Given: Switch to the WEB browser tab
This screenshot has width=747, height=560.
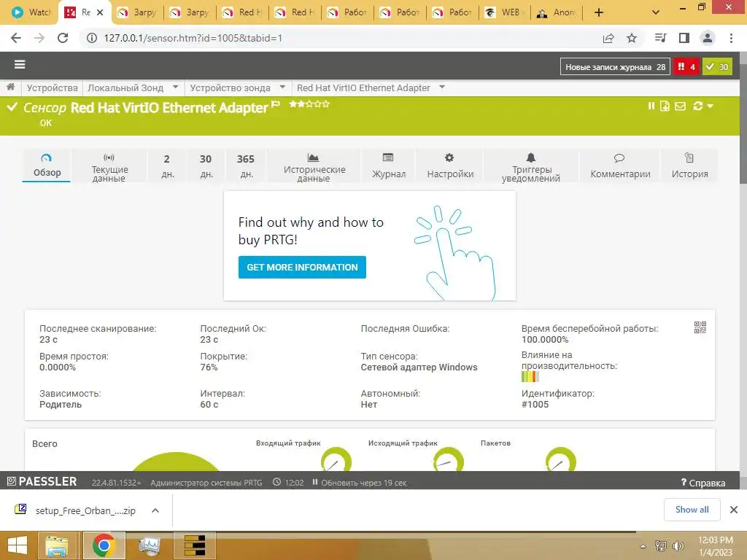Looking at the screenshot, I should pyautogui.click(x=504, y=12).
